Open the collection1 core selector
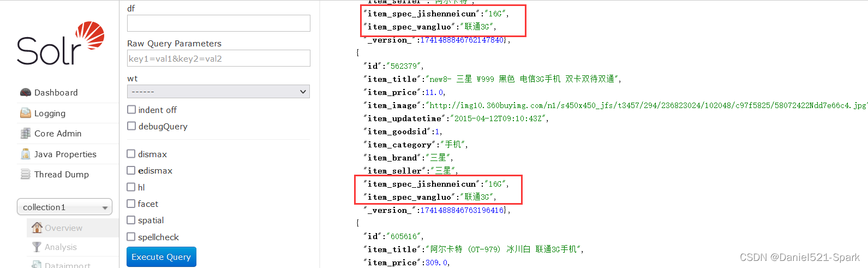 pyautogui.click(x=64, y=207)
